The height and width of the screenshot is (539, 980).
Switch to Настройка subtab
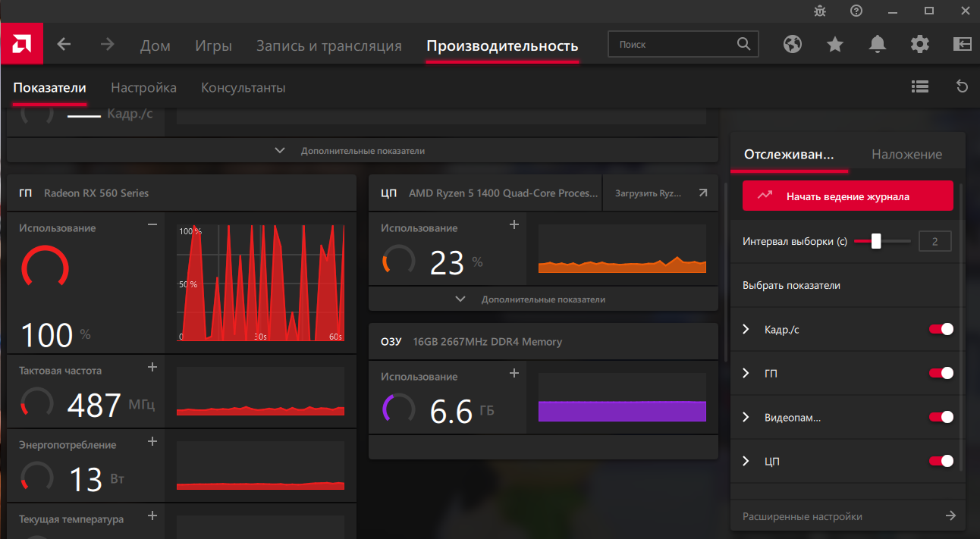[143, 88]
